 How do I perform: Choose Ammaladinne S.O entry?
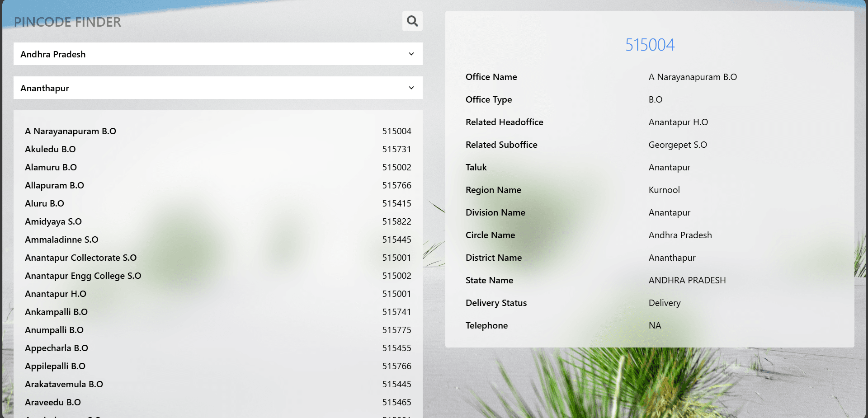(x=218, y=240)
